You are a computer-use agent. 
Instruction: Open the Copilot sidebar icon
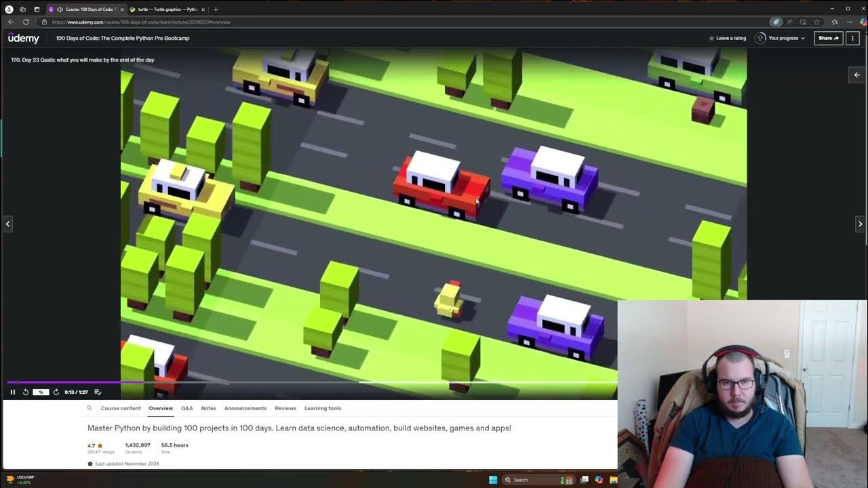[x=863, y=22]
